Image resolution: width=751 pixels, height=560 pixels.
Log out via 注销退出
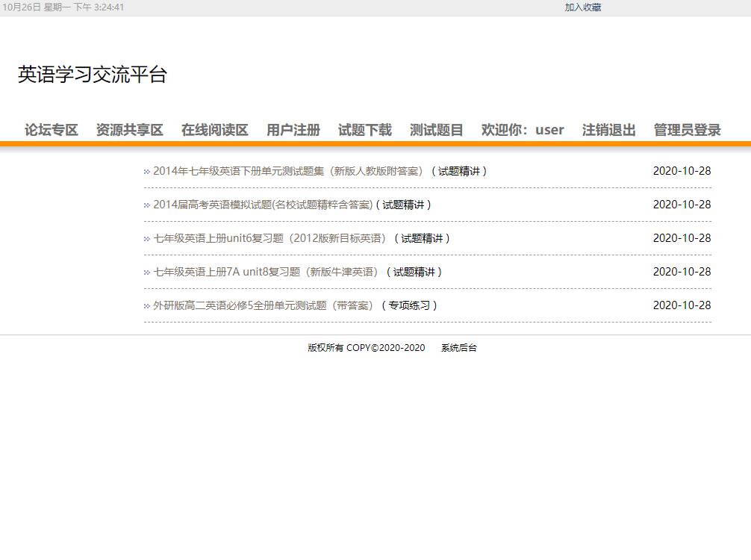[608, 129]
